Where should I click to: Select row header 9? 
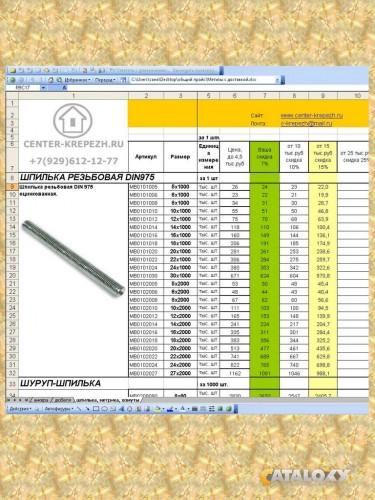[x=12, y=187]
